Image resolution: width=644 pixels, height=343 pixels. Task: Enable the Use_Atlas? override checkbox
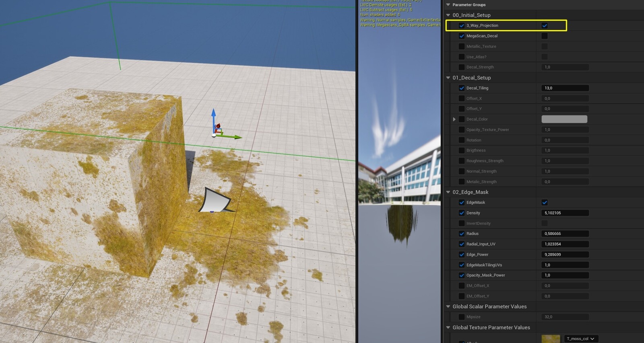point(462,57)
